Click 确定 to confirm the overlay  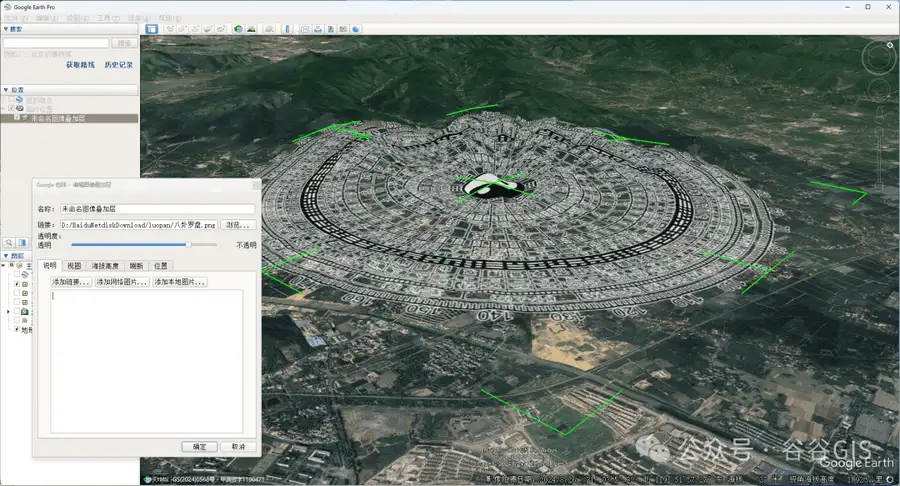pyautogui.click(x=199, y=446)
